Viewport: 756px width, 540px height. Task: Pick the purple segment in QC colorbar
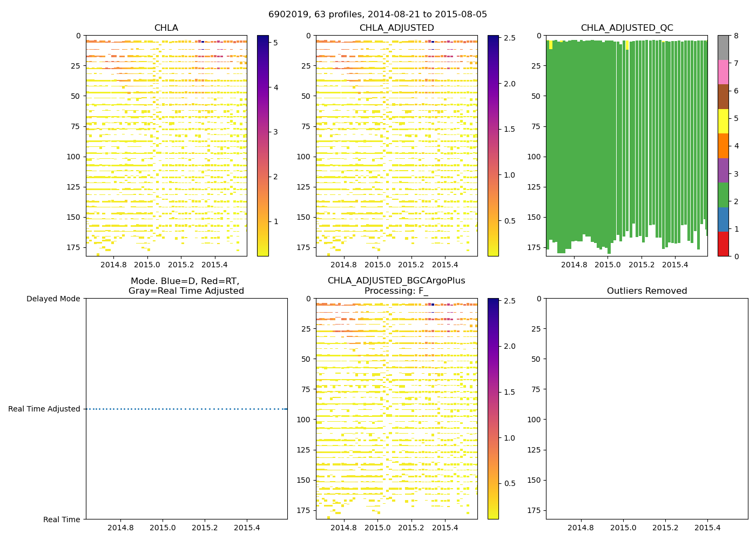(x=723, y=171)
